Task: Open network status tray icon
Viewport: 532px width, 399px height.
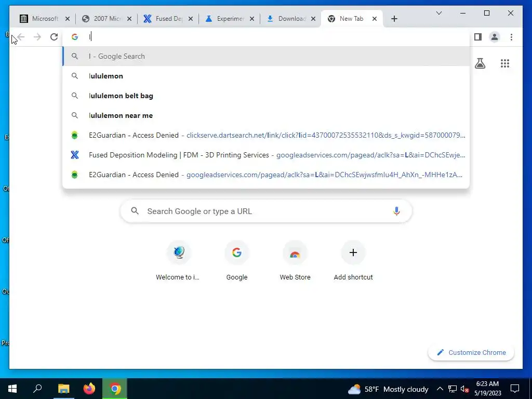Action: 453,389
